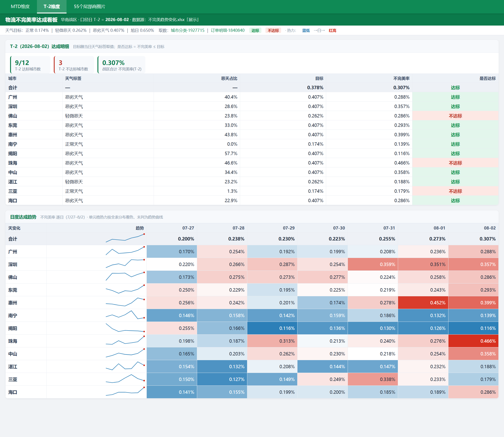Click the 3 T-2 不达标城市数 card

tap(74, 65)
